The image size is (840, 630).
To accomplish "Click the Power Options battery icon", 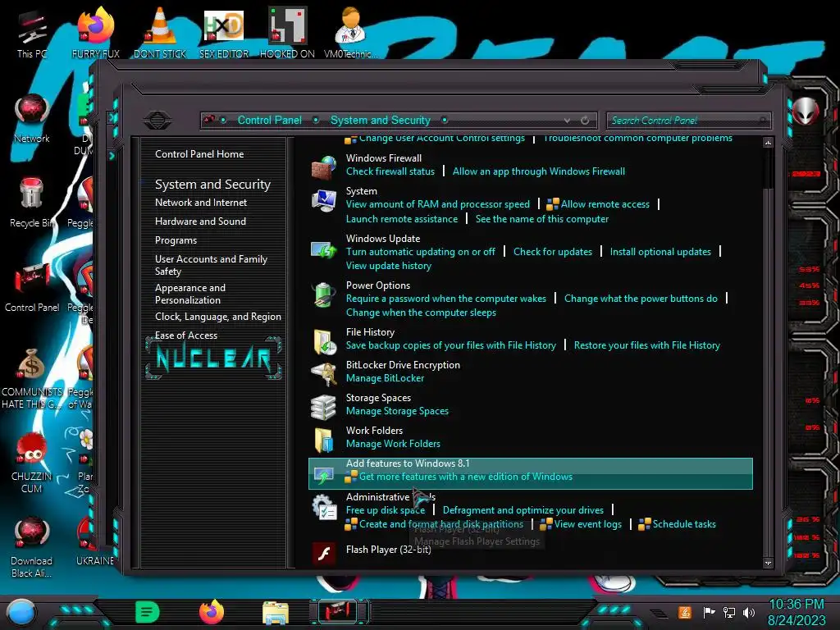I will (x=323, y=295).
